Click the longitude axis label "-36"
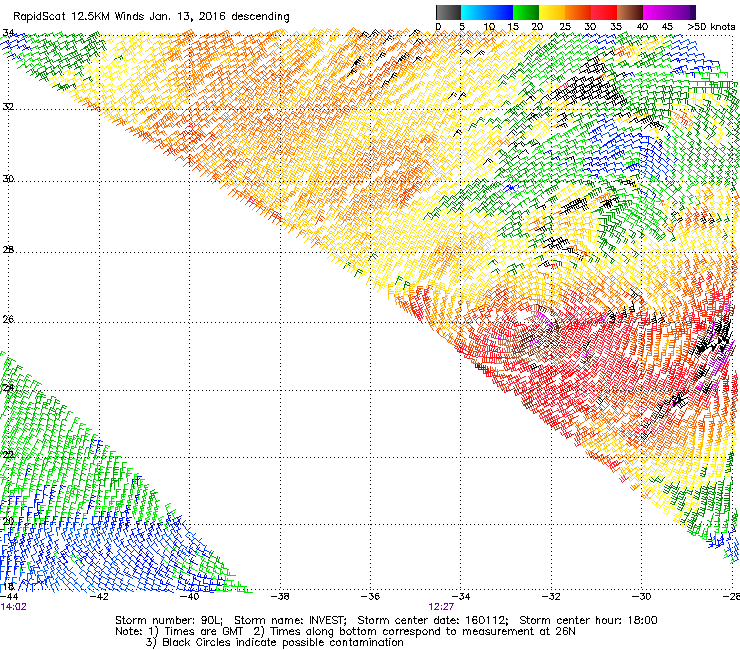 tap(370, 597)
